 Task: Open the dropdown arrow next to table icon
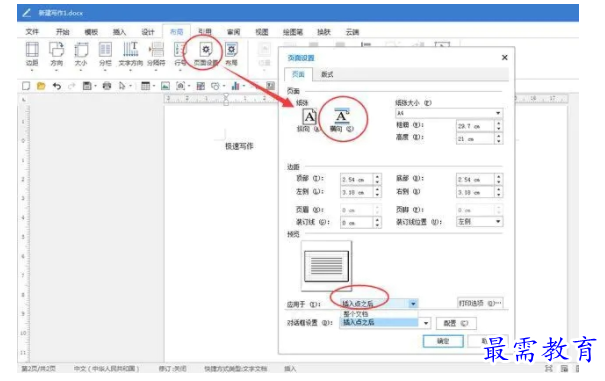[x=154, y=86]
